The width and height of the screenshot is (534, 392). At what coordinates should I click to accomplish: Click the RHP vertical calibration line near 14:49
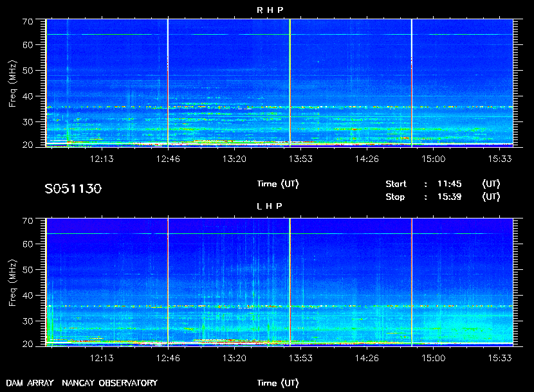tap(412, 83)
